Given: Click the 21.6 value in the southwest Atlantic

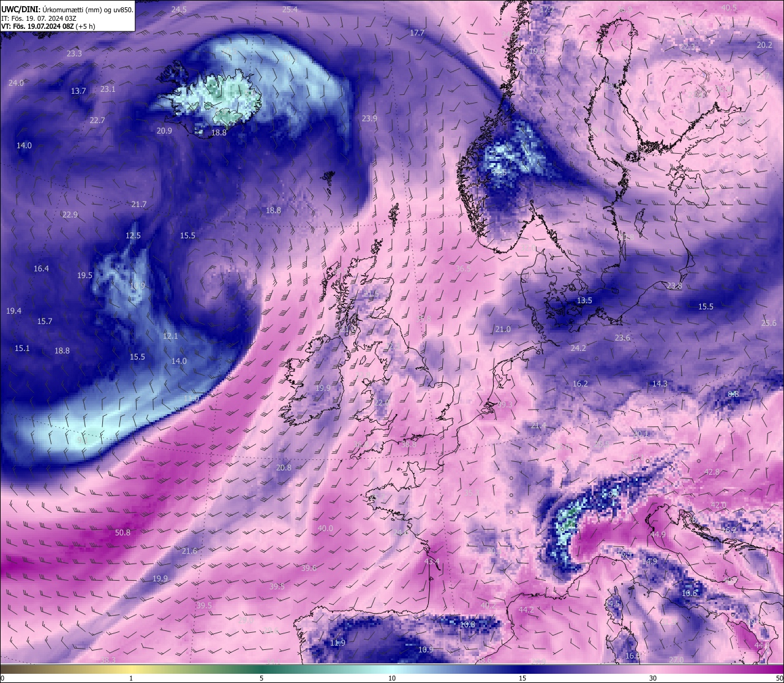Looking at the screenshot, I should 189,551.
